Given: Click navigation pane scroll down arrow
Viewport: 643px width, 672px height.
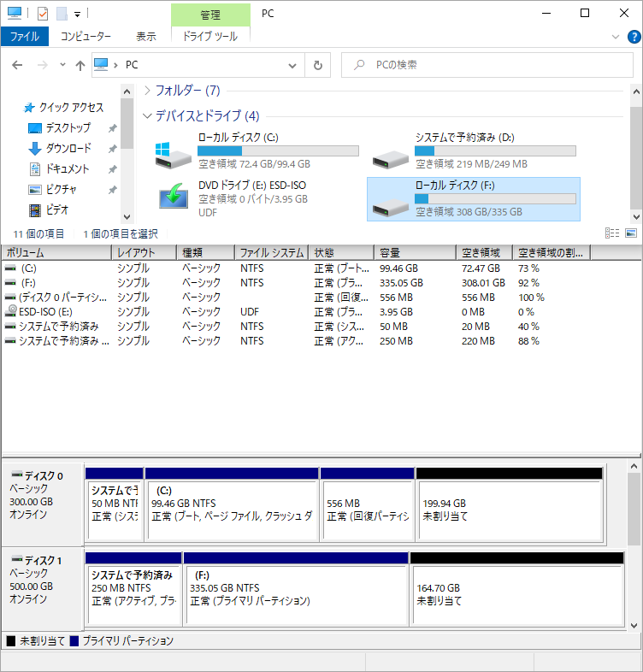Looking at the screenshot, I should coord(127,217).
